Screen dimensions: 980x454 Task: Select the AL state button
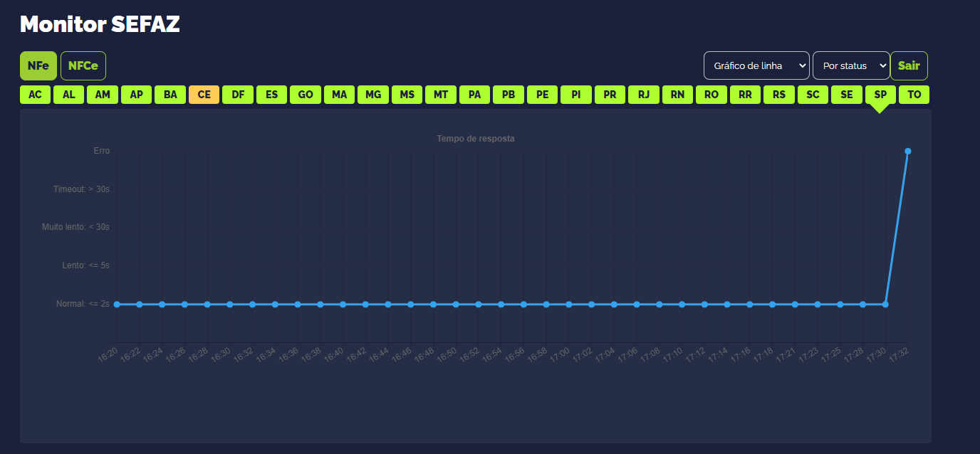pyautogui.click(x=69, y=95)
